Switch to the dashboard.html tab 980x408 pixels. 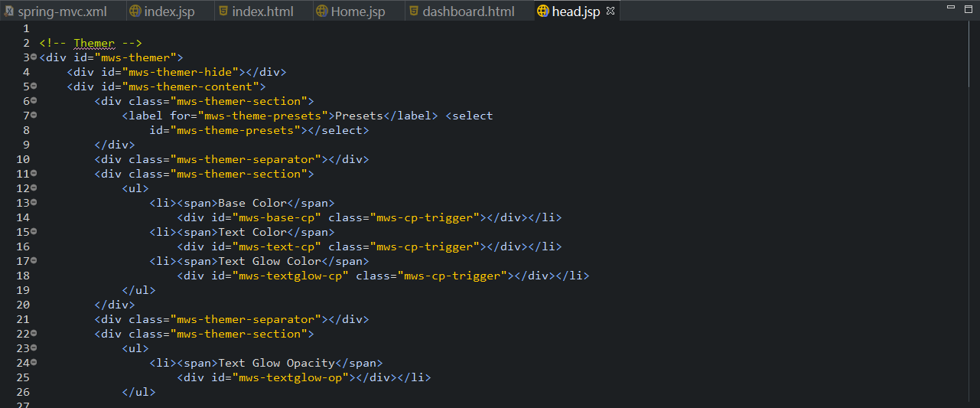tap(468, 11)
